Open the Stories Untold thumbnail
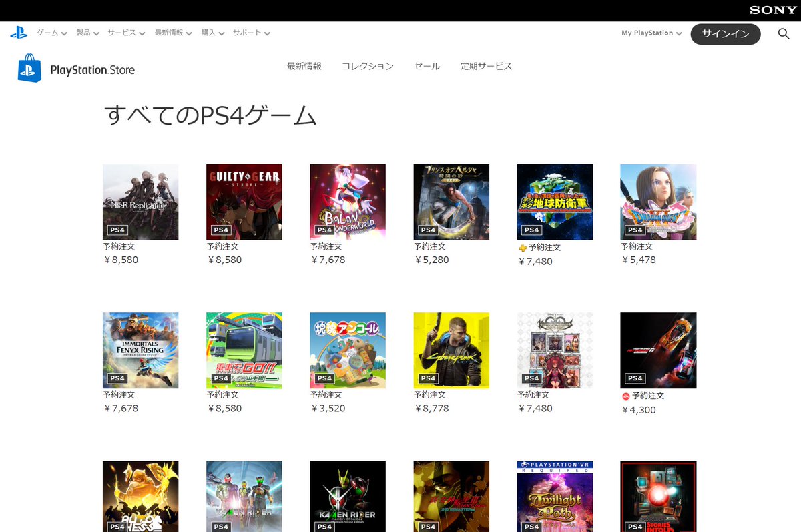Image resolution: width=801 pixels, height=532 pixels. 659,496
